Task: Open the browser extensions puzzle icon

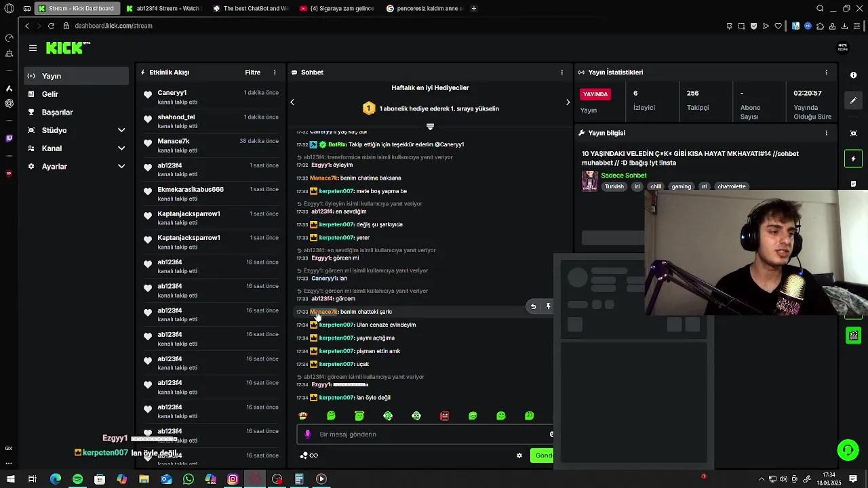Action: point(820,26)
